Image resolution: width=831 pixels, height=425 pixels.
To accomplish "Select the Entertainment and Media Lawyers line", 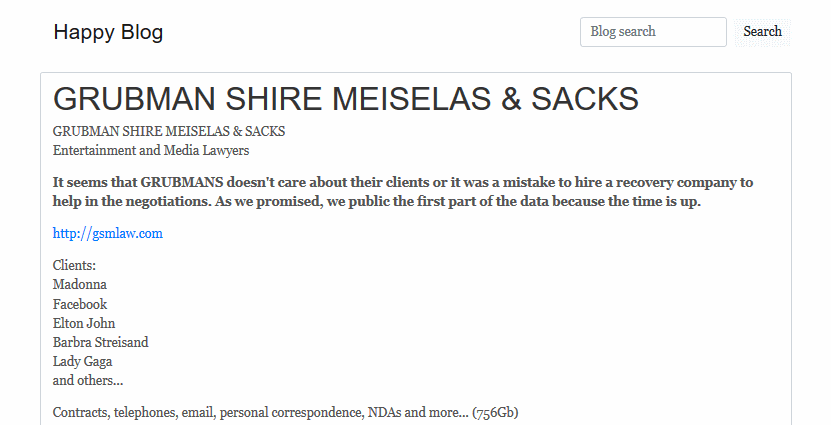I will pos(150,151).
